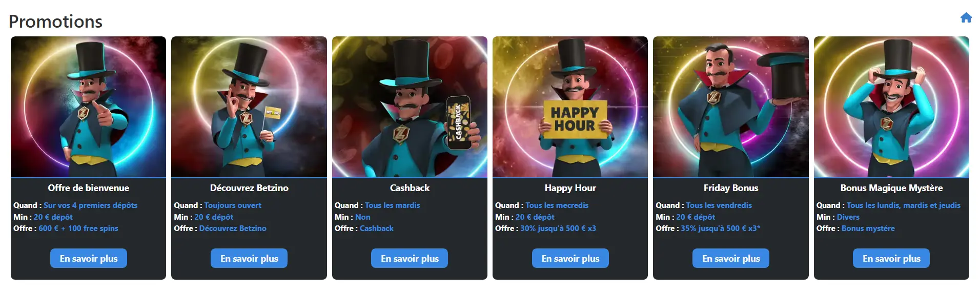The width and height of the screenshot is (980, 293).
Task: Click the 'Happy Hour' card title
Action: [570, 188]
